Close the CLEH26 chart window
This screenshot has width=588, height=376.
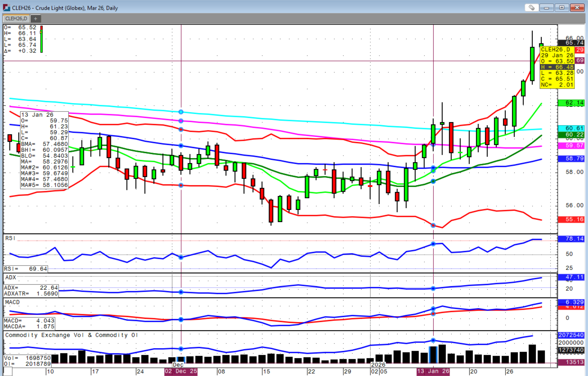(x=577, y=8)
